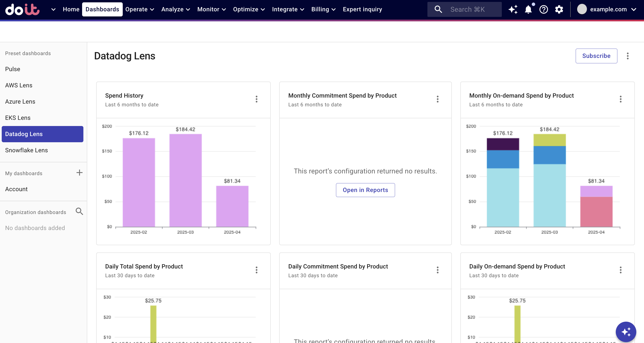Click the Subscribe button
This screenshot has height=343, width=644.
tap(596, 56)
